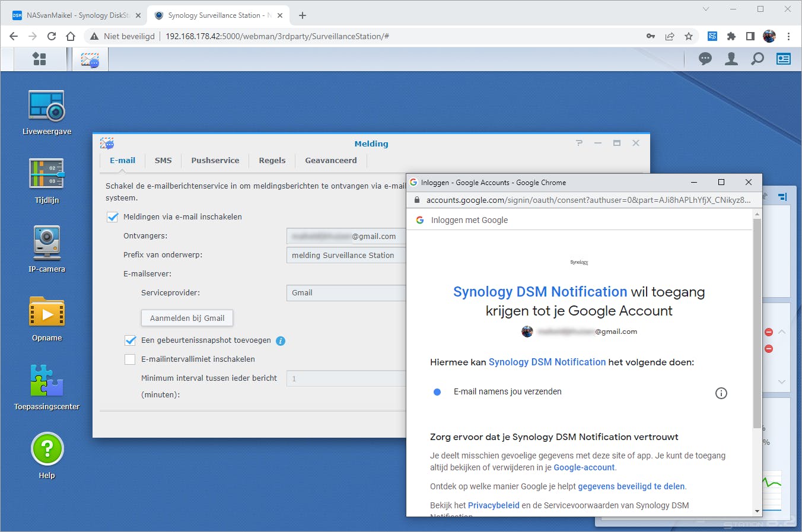The width and height of the screenshot is (802, 532).
Task: Click the main Chrome address bar URL
Action: point(277,36)
